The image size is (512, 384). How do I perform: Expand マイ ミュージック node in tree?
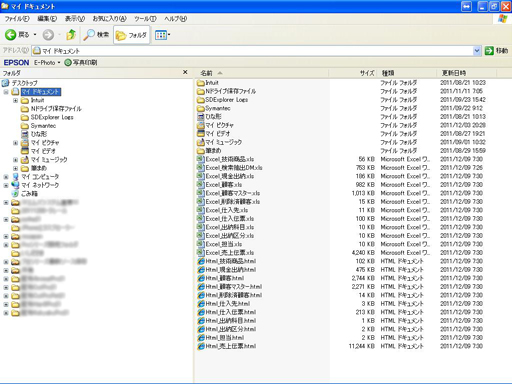click(x=15, y=160)
